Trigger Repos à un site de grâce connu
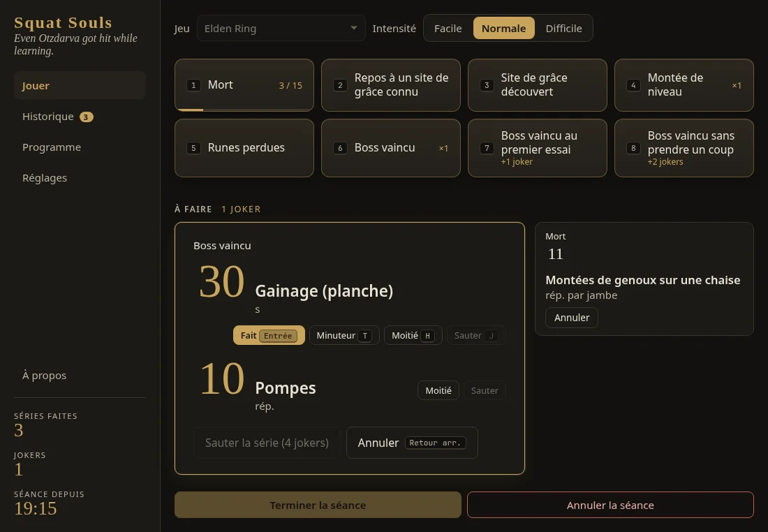This screenshot has width=768, height=532. coord(391,85)
